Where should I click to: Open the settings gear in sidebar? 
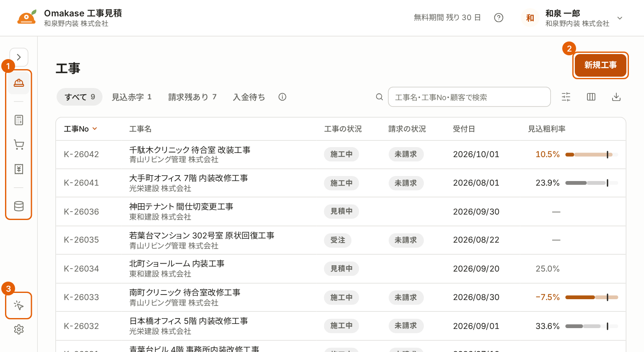pos(19,329)
